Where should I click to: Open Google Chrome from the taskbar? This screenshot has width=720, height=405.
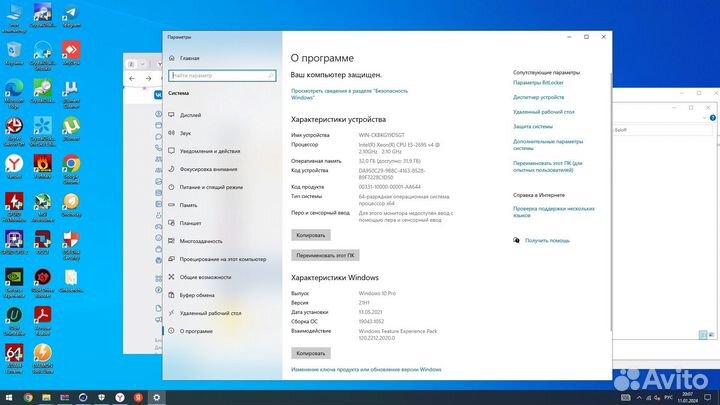tap(28, 397)
